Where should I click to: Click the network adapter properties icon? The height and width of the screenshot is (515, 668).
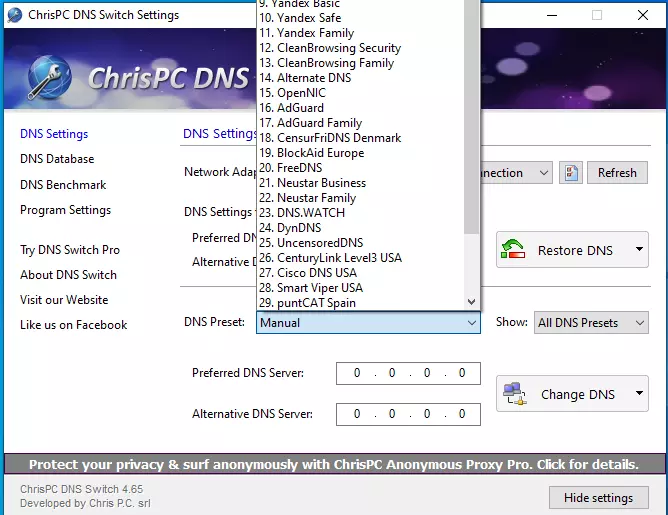pos(570,173)
